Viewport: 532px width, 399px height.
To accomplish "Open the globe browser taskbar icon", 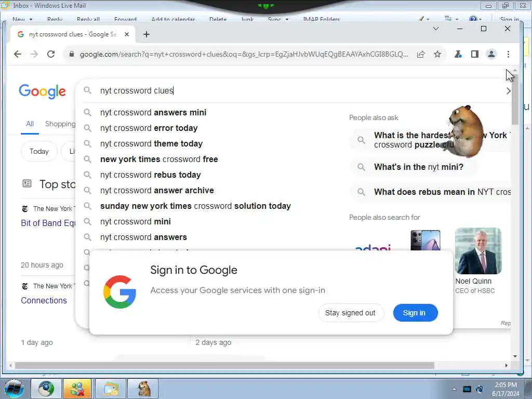I will pyautogui.click(x=46, y=389).
